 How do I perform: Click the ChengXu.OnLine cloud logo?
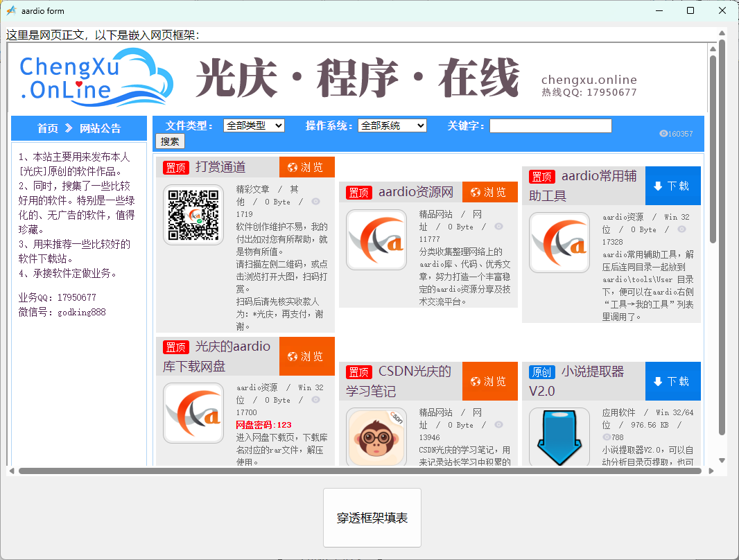pos(96,78)
